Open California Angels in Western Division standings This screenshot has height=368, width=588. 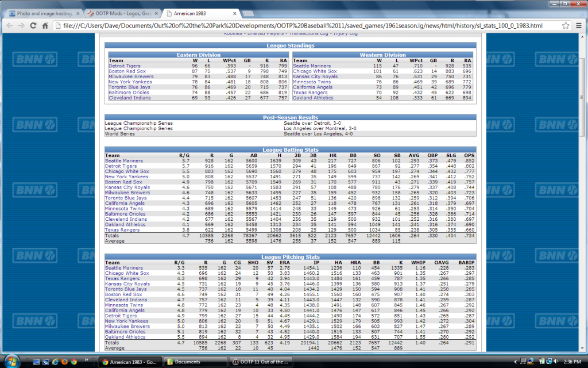(x=312, y=87)
